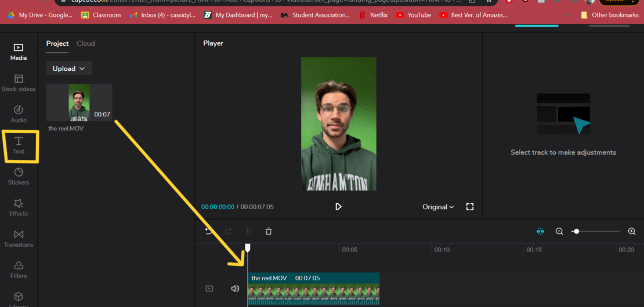This screenshot has height=307, width=644.
Task: Zoom out the timeline
Action: 559,231
